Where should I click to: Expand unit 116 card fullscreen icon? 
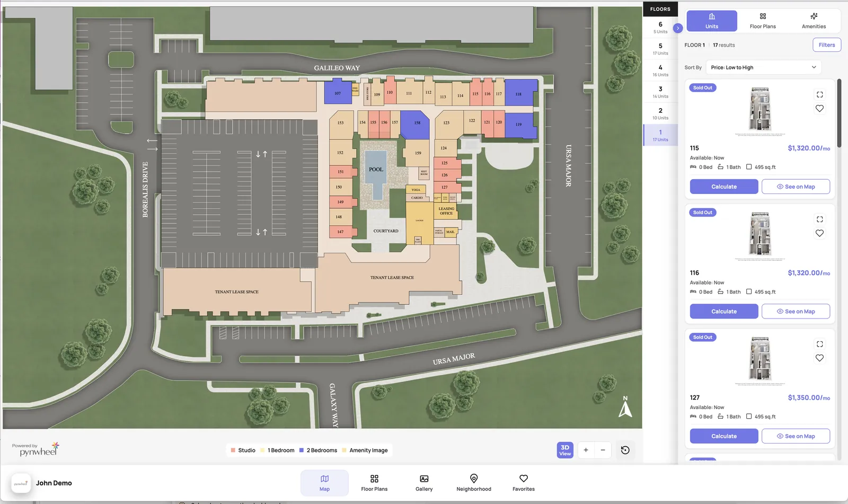819,219
